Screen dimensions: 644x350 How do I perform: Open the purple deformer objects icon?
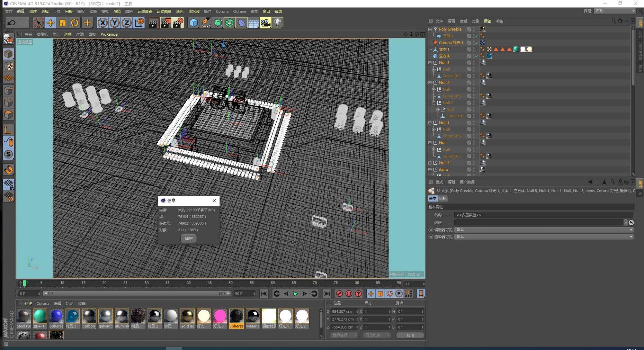[241, 23]
